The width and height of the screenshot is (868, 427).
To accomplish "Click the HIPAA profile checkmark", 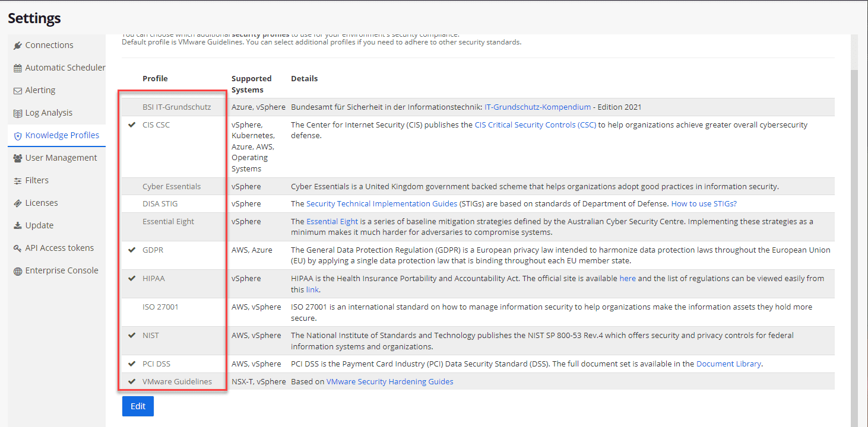I will [132, 278].
